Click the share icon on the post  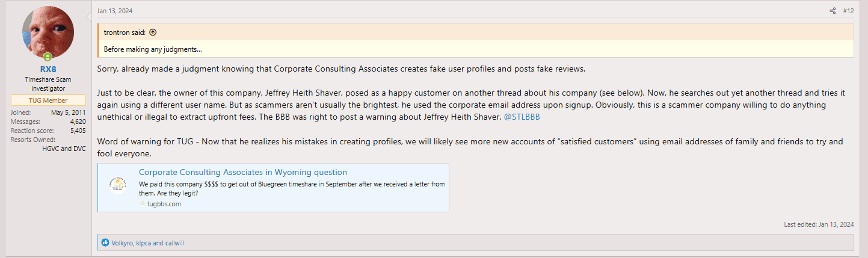(x=833, y=11)
